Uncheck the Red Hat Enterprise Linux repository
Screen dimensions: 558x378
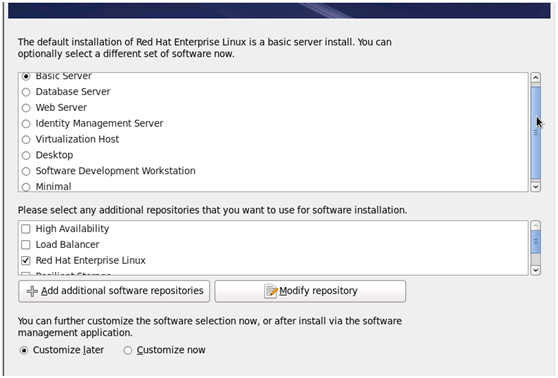[x=26, y=261]
